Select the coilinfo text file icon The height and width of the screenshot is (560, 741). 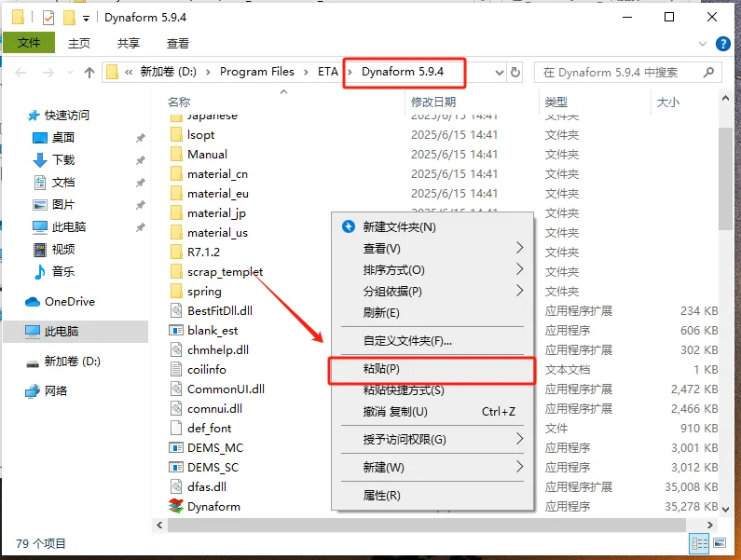coord(176,369)
